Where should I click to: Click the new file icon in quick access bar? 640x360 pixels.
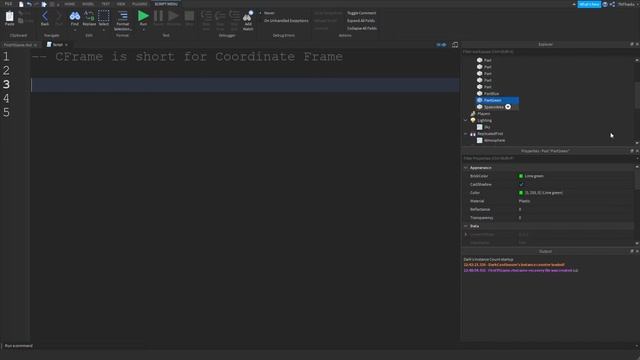pos(21,4)
